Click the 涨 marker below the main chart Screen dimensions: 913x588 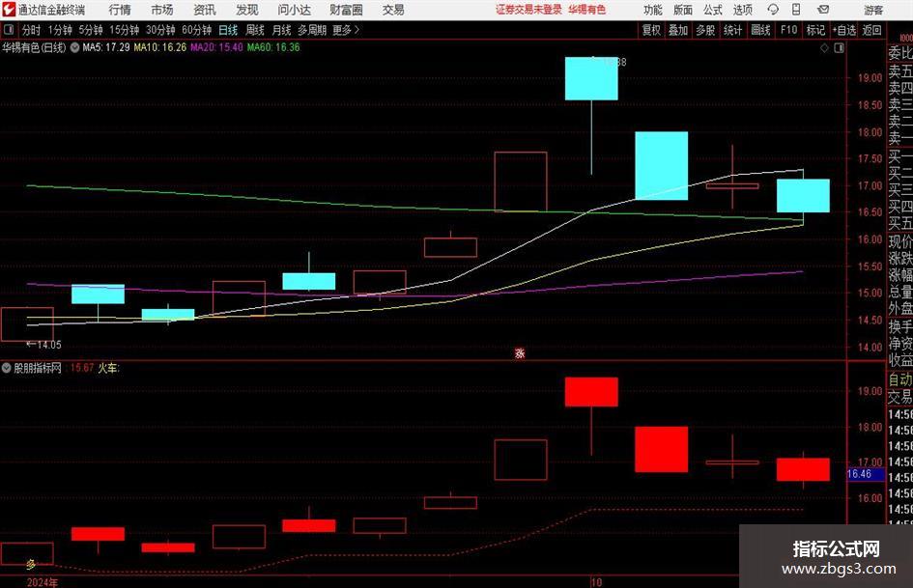pyautogui.click(x=520, y=353)
